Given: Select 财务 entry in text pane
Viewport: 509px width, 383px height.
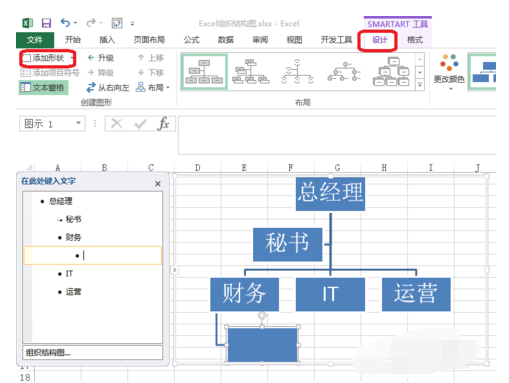Looking at the screenshot, I should [x=73, y=237].
